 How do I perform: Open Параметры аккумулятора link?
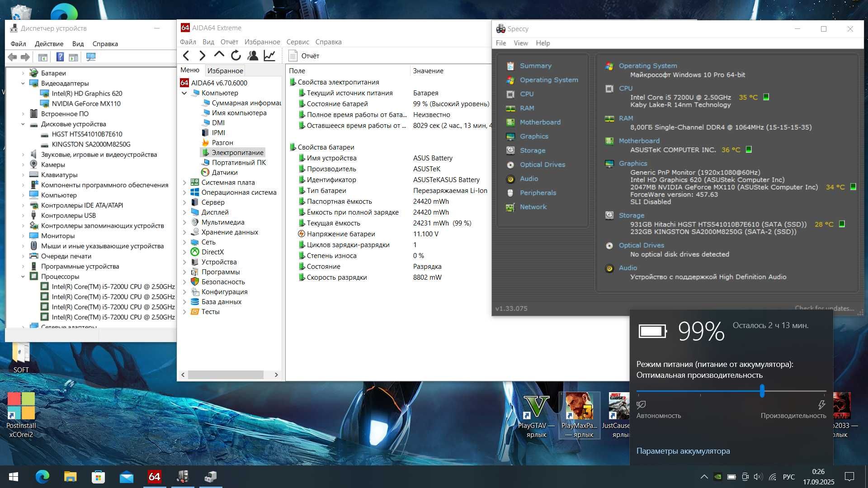683,451
